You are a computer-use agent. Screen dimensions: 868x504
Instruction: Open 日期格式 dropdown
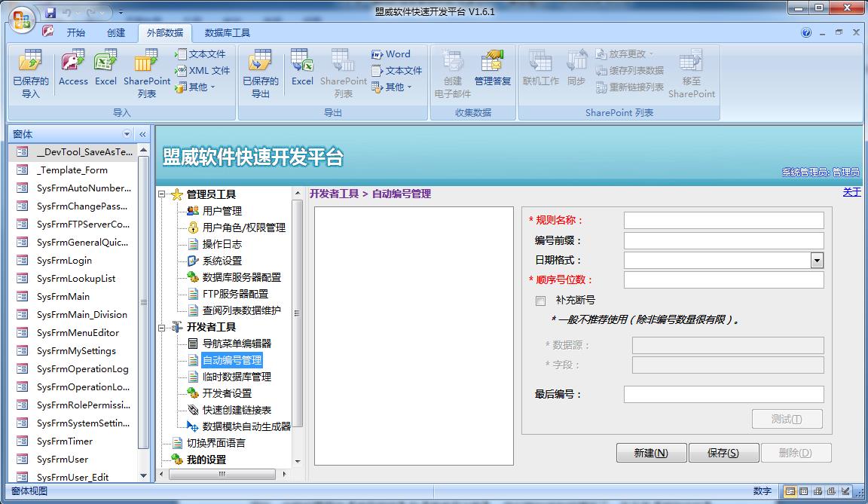coord(817,260)
